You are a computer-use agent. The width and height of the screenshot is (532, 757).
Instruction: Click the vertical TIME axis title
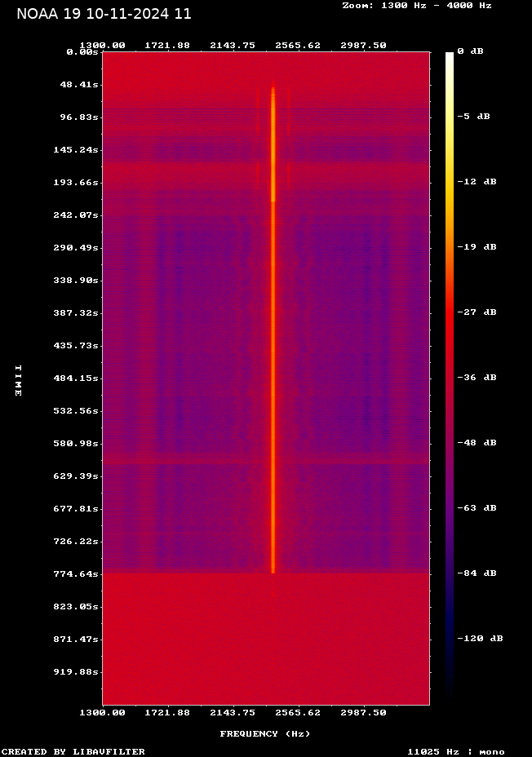coord(18,380)
